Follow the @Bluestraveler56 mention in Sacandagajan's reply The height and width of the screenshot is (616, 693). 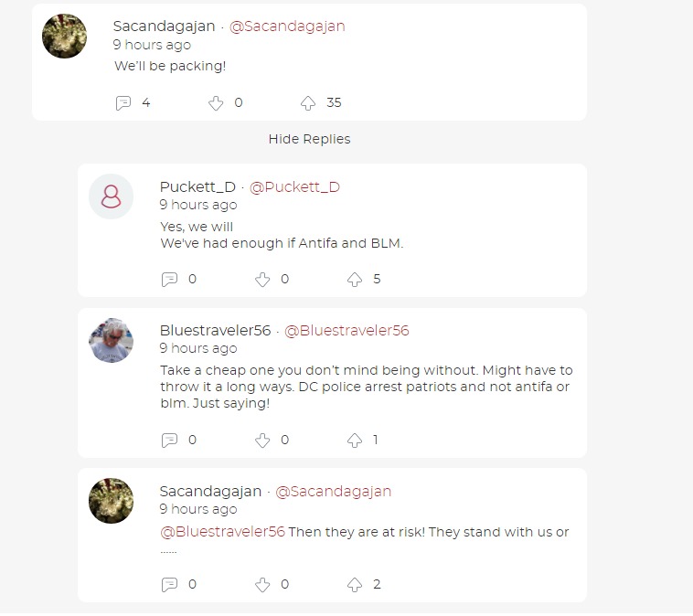(x=223, y=532)
